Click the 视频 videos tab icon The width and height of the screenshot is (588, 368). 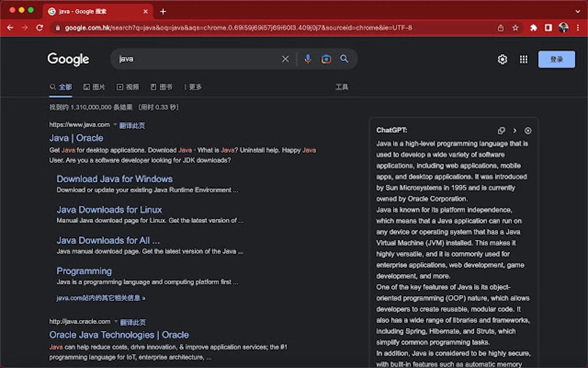(121, 87)
